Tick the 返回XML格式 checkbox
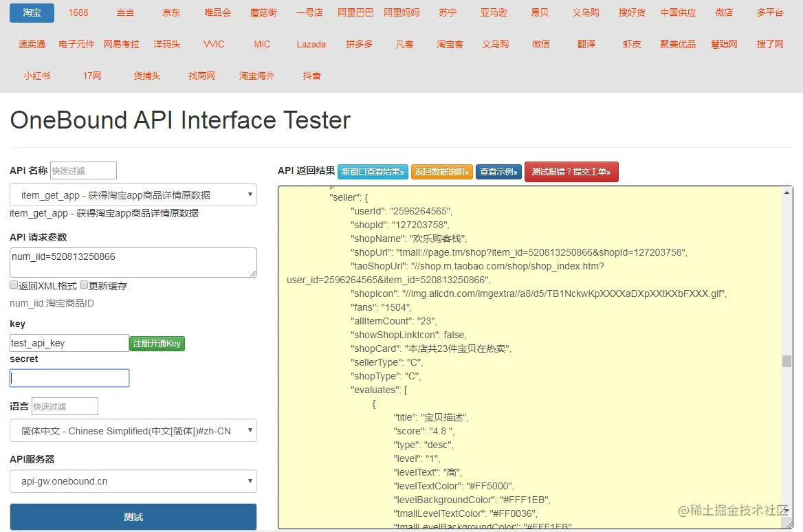 pyautogui.click(x=14, y=285)
